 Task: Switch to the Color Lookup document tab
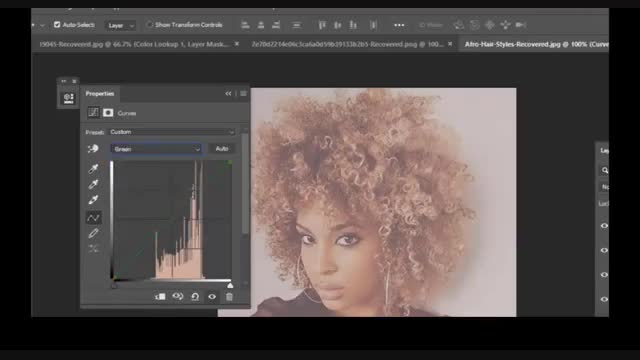click(134, 44)
